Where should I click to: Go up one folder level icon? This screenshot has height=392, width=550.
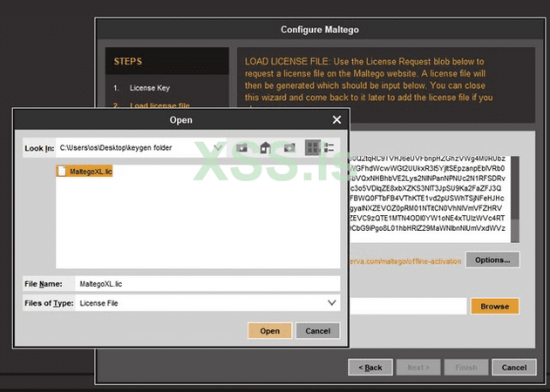click(x=241, y=148)
